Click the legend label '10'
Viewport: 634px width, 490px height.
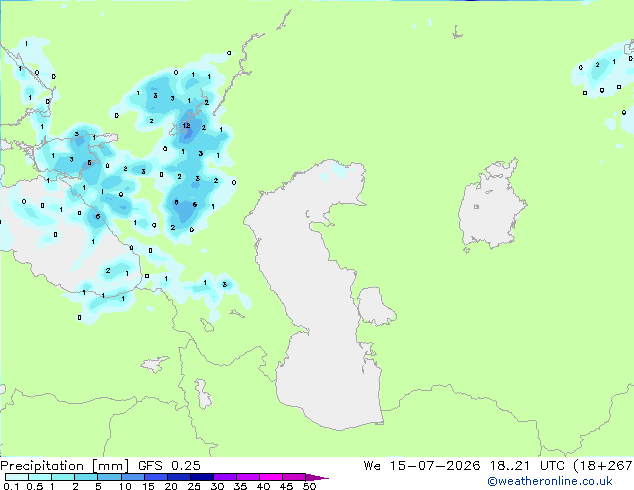point(125,486)
